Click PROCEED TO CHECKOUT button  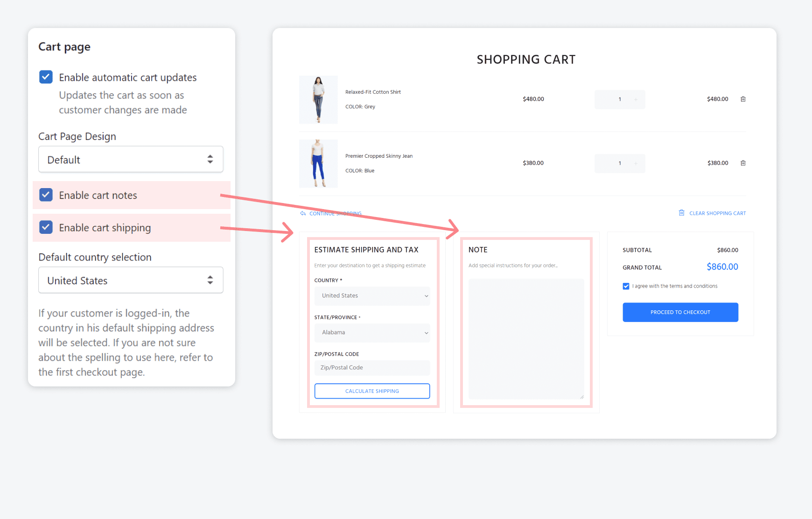click(680, 312)
